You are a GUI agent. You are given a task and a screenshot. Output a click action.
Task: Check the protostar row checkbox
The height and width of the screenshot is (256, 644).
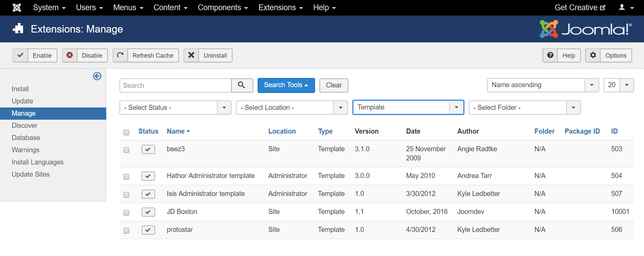(x=126, y=231)
